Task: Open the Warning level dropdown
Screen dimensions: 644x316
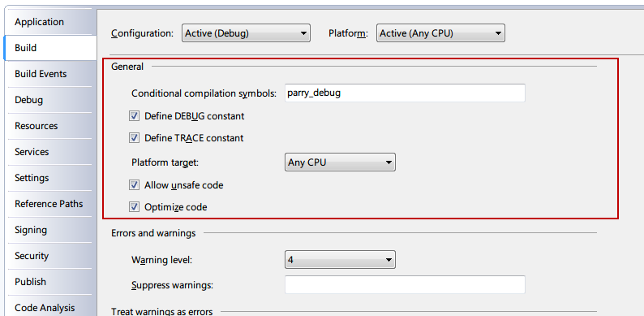Action: 340,260
